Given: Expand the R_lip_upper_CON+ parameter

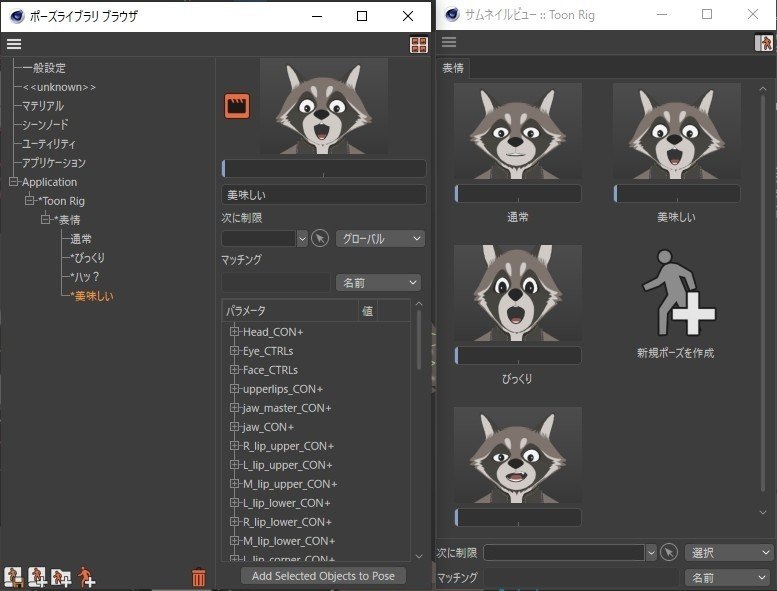Looking at the screenshot, I should [234, 446].
